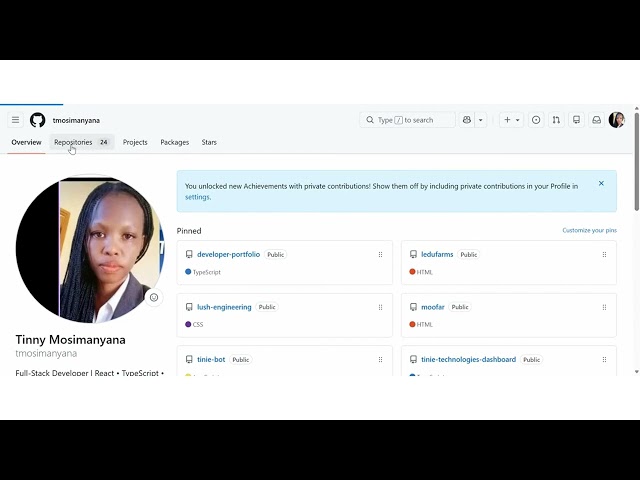The width and height of the screenshot is (640, 480).
Task: Click the repo icon beside ledufarms
Action: (413, 254)
